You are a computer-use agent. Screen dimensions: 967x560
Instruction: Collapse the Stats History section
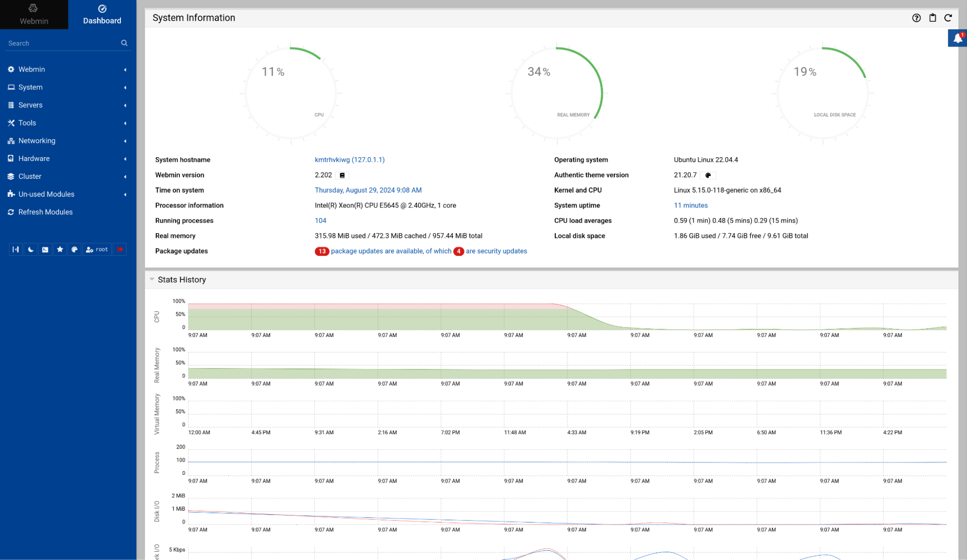[x=152, y=280]
